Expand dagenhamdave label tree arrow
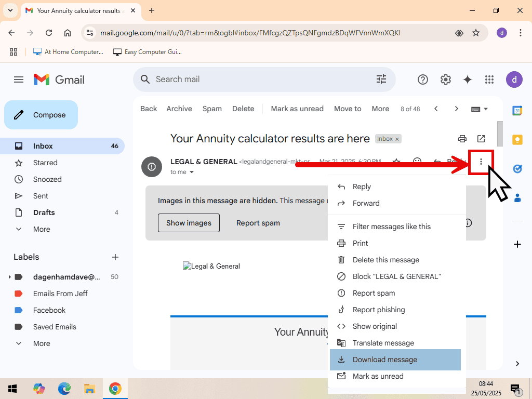Screen dimensions: 532x399 [9, 277]
